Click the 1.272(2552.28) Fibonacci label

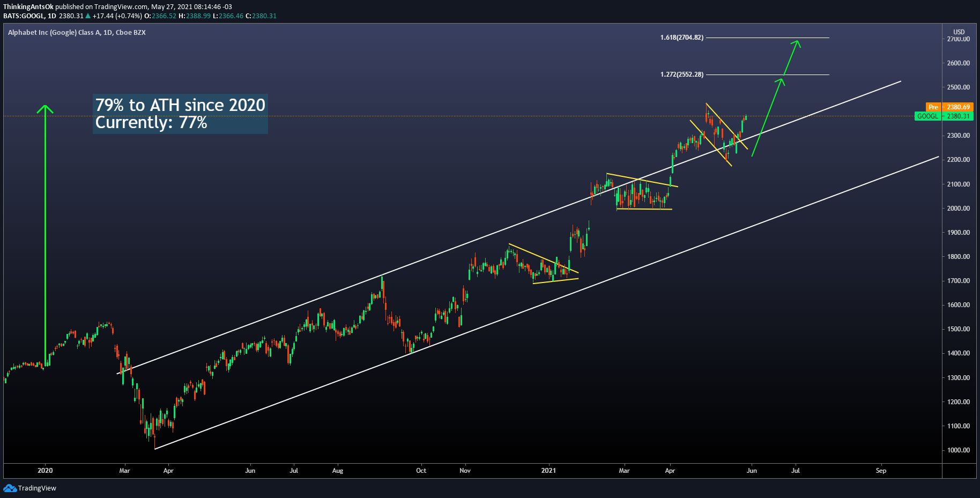click(681, 75)
